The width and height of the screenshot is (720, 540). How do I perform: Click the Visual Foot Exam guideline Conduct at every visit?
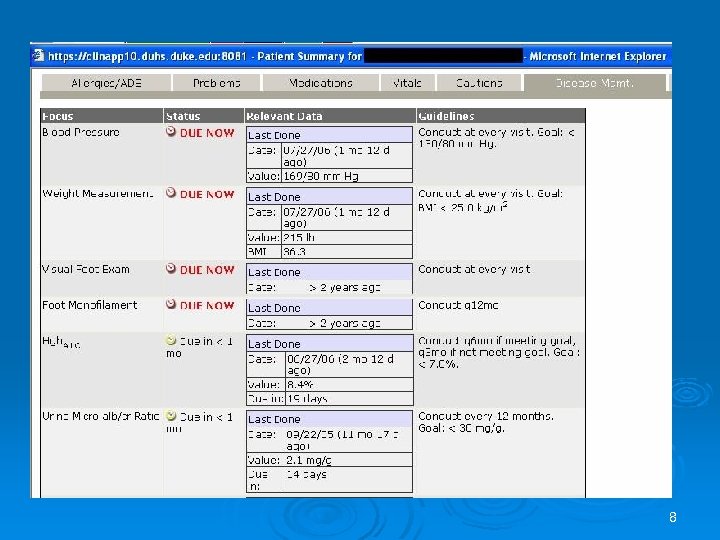(474, 269)
